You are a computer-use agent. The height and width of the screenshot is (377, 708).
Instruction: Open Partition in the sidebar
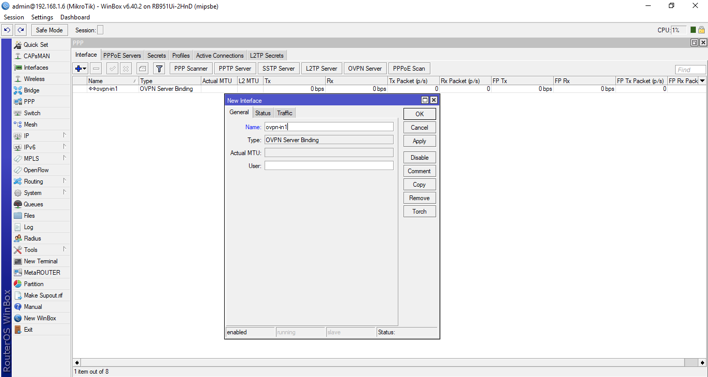pyautogui.click(x=34, y=284)
